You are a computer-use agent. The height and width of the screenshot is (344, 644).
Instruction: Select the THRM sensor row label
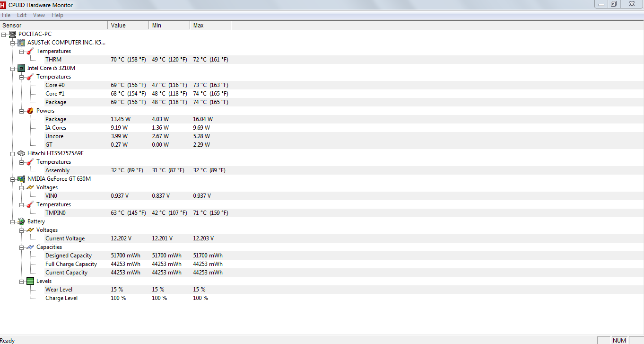point(53,60)
